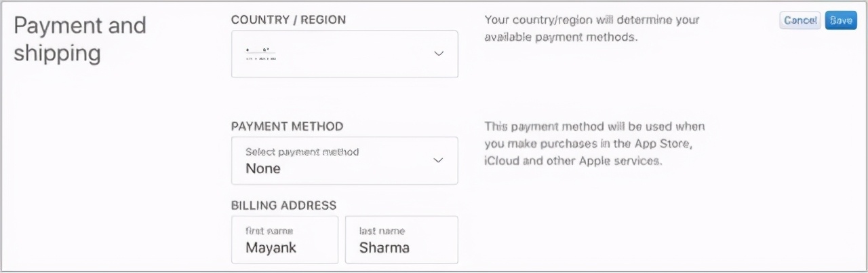Click the Select payment method caption
This screenshot has height=273, width=868.
click(x=302, y=151)
